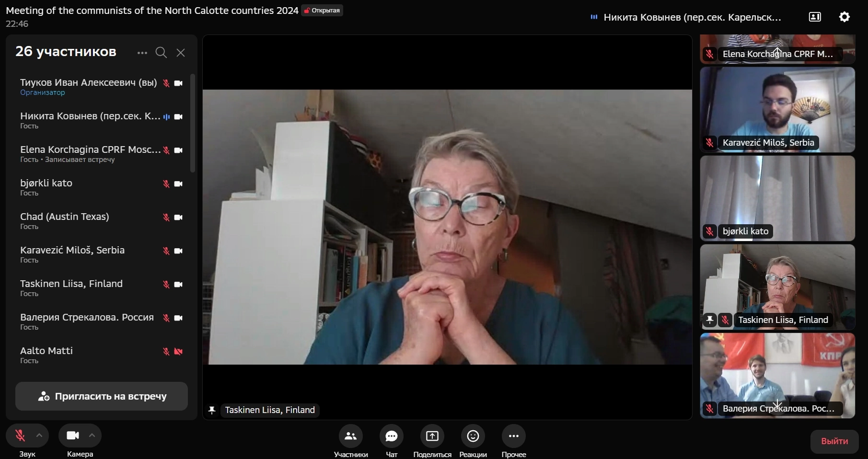This screenshot has height=459, width=868.
Task: Open the participants panel three-dot menu
Action: [x=142, y=53]
